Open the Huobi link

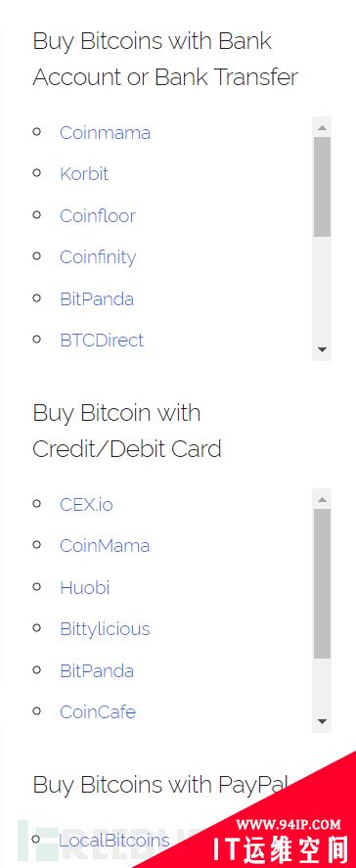[85, 587]
